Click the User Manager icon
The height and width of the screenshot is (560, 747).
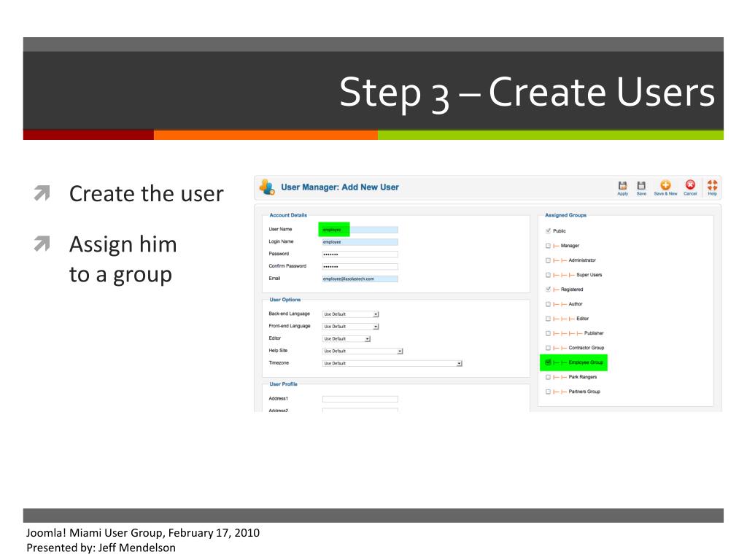click(267, 187)
